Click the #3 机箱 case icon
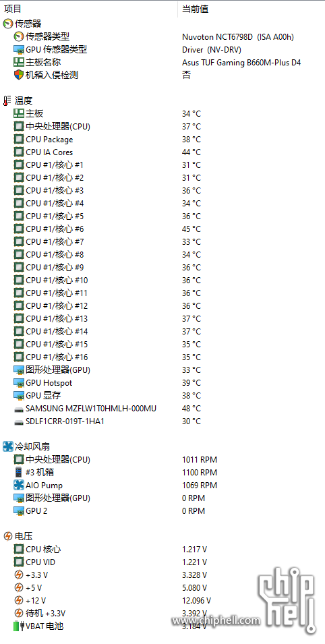The width and height of the screenshot is (325, 644). click(19, 473)
